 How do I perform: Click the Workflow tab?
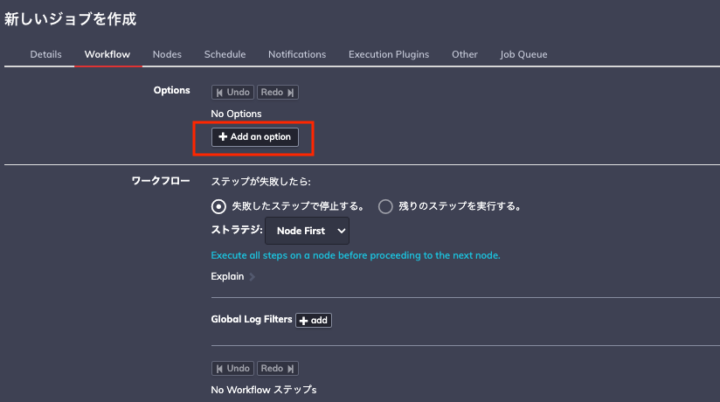click(107, 54)
